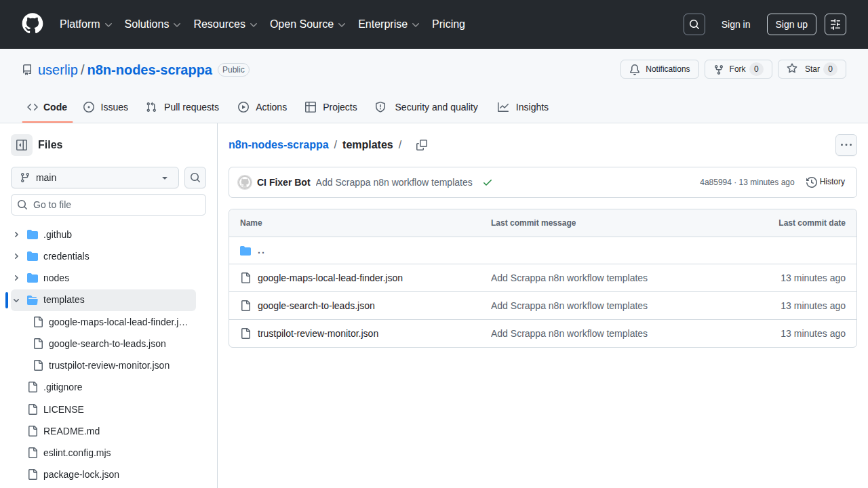Click the Notifications bell icon
The height and width of the screenshot is (488, 868).
(x=635, y=69)
